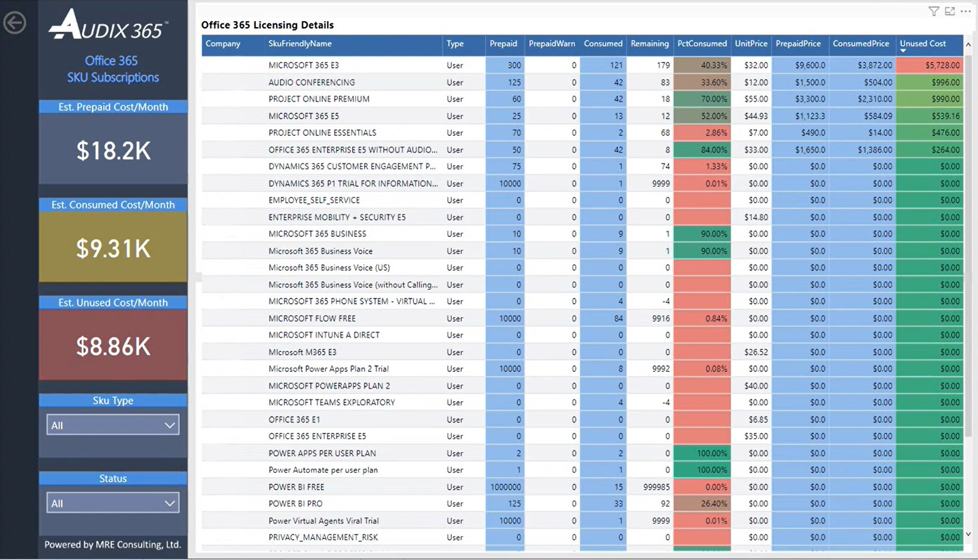This screenshot has height=560, width=978.
Task: Select the MICROSOFT 365 E3 row name
Action: (x=304, y=66)
